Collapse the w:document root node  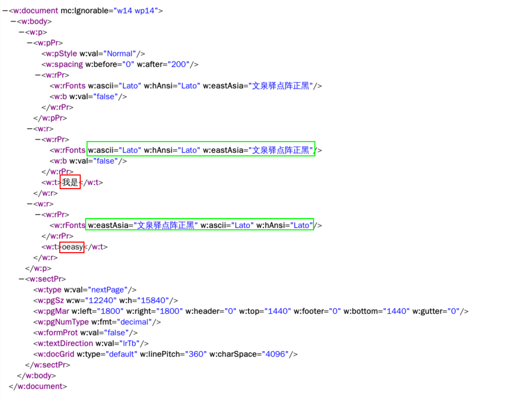(x=5, y=11)
